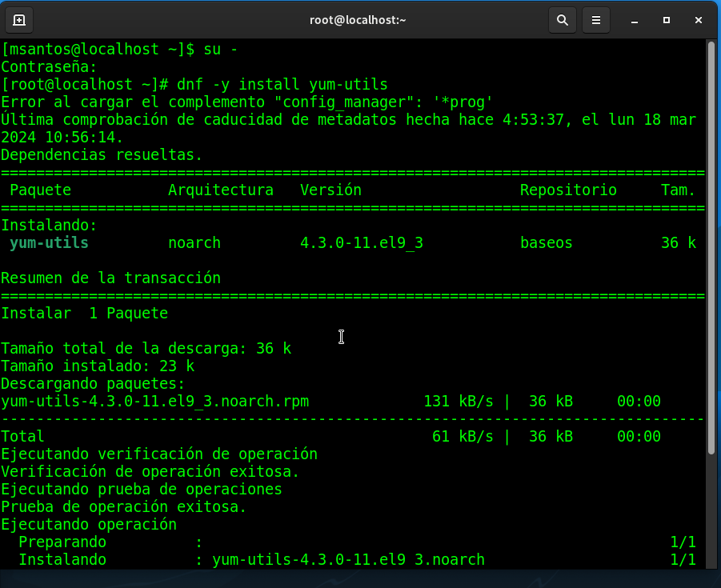
Task: Click the Arquitectura column header
Action: [x=221, y=190]
